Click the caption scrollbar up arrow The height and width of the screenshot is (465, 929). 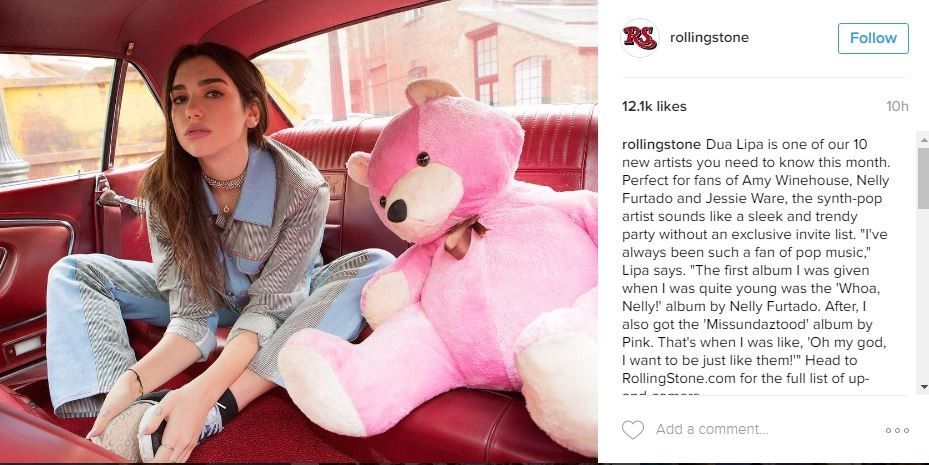(x=922, y=138)
